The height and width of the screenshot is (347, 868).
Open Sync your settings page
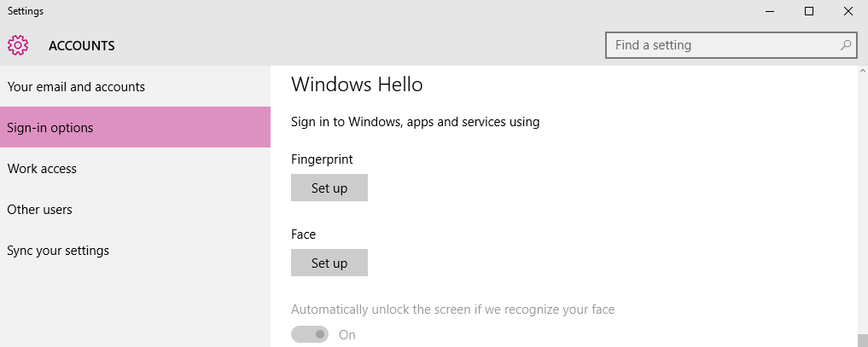(x=135, y=251)
